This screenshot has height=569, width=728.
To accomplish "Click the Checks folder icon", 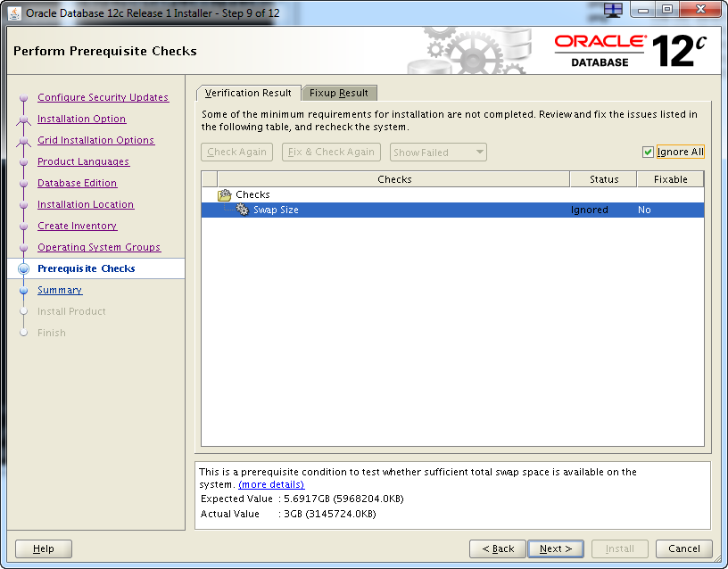I will (224, 195).
